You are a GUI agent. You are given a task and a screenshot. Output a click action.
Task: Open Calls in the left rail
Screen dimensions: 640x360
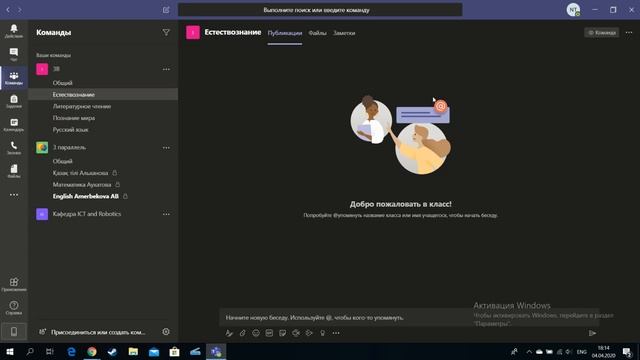[13, 148]
